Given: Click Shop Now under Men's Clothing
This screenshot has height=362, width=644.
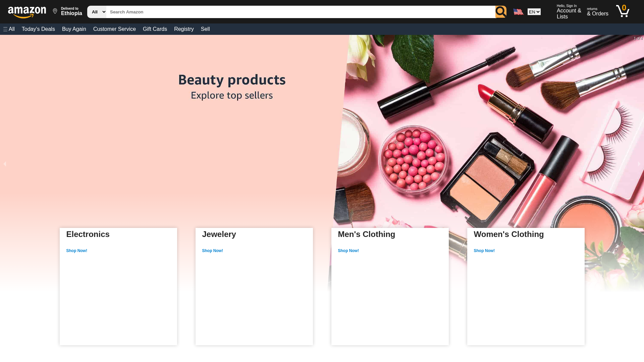Looking at the screenshot, I should [x=348, y=250].
